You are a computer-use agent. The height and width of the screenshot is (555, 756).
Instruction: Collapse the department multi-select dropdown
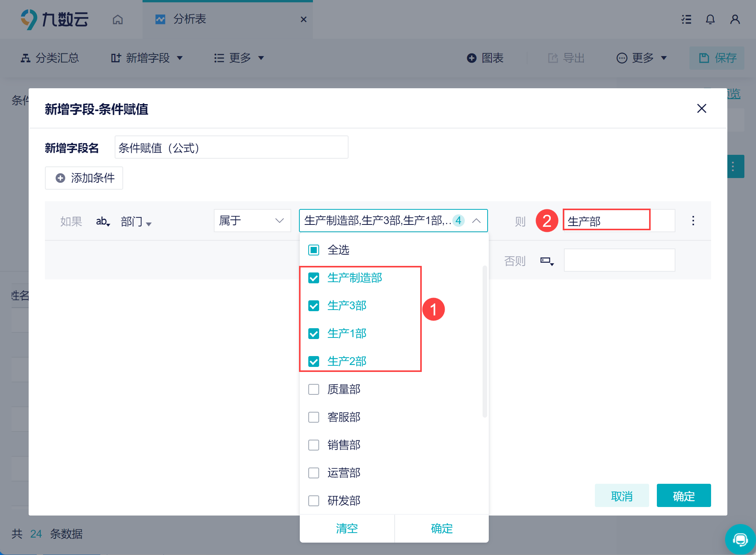[476, 221]
